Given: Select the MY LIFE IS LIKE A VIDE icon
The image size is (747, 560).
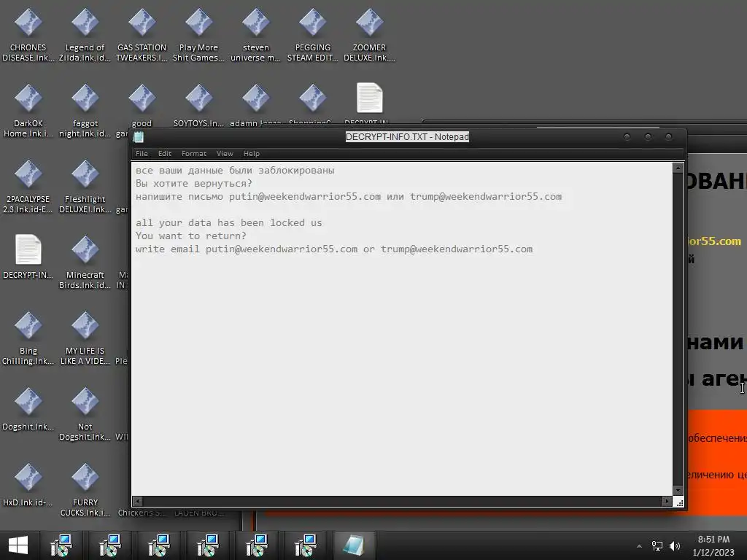Looking at the screenshot, I should pos(85,338).
